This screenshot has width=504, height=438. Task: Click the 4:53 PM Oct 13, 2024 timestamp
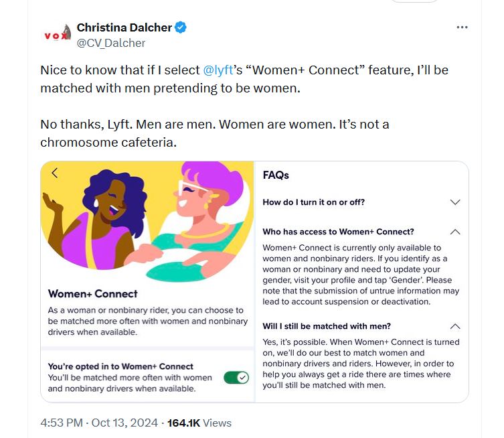coord(99,423)
